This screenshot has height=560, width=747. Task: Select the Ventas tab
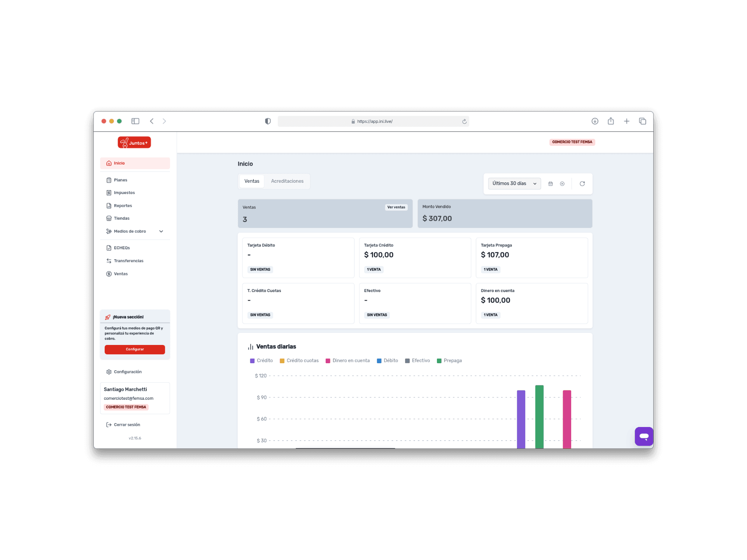point(252,181)
